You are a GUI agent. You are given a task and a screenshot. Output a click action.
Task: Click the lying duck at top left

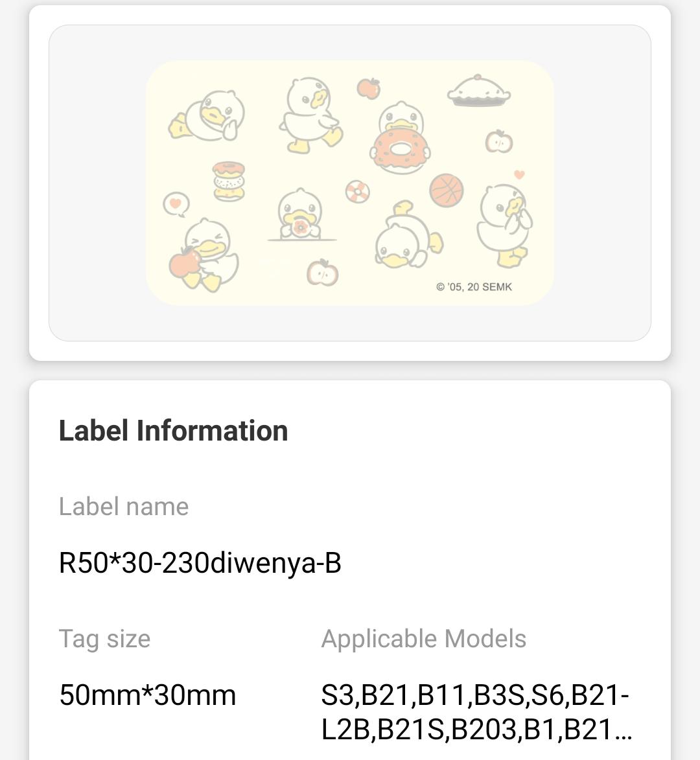click(209, 117)
